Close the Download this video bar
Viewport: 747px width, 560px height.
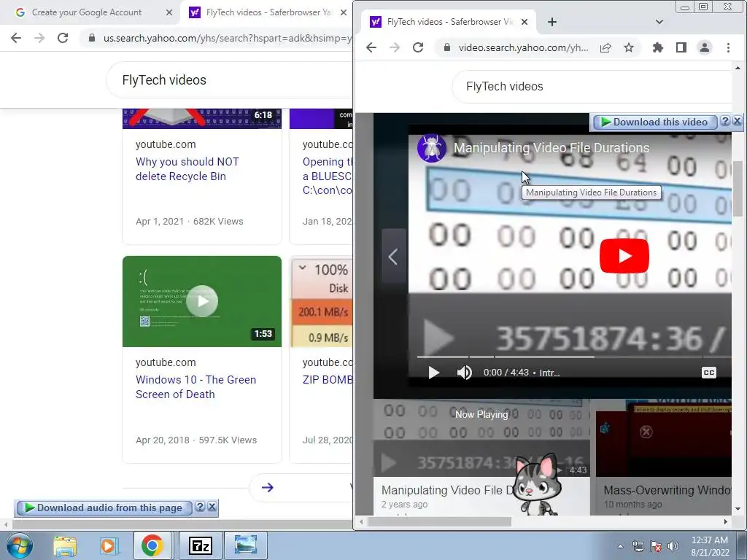737,121
